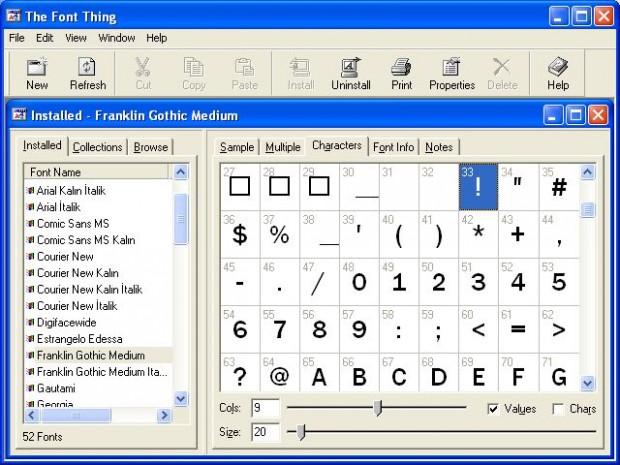Click the Cut scissors icon

pos(143,66)
